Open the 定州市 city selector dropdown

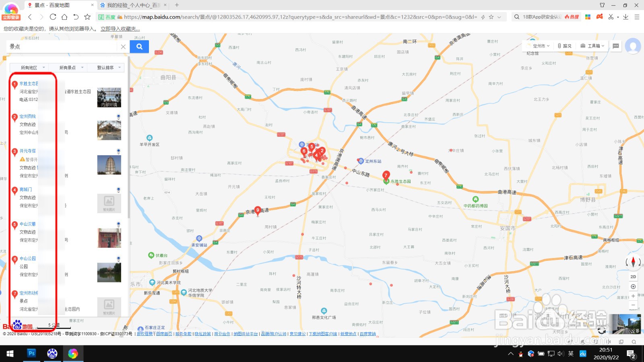tap(538, 46)
